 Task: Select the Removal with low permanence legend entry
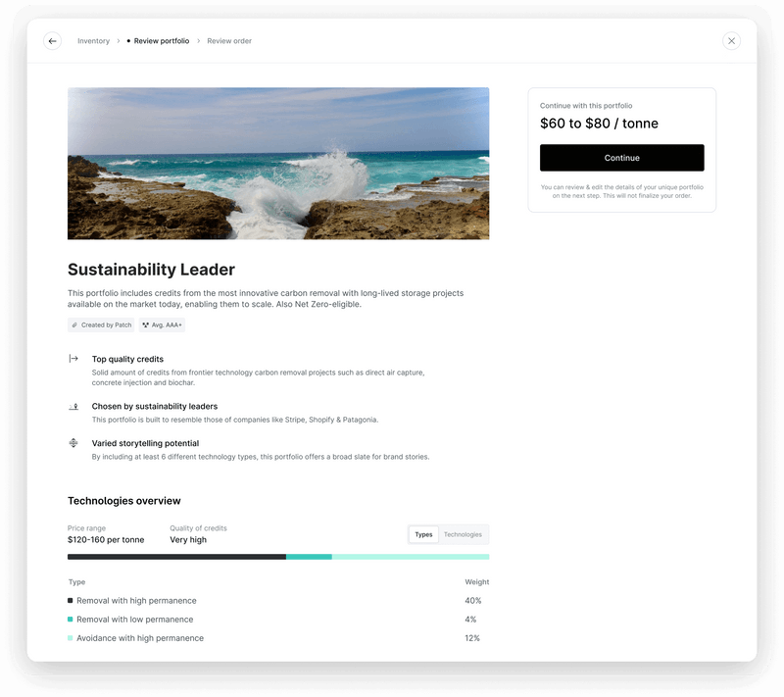[138, 620]
